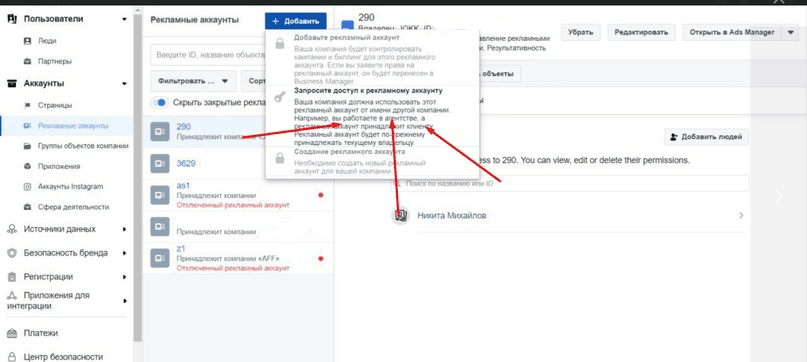Viewport: 807px width, 362px height.
Task: Open Люди in the sidebar
Action: tap(47, 41)
